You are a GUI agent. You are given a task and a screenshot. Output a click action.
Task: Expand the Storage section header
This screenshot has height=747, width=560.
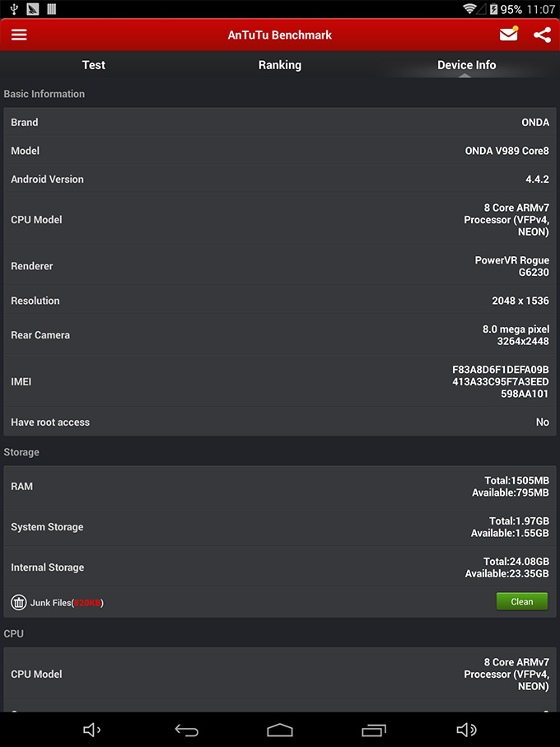click(21, 452)
